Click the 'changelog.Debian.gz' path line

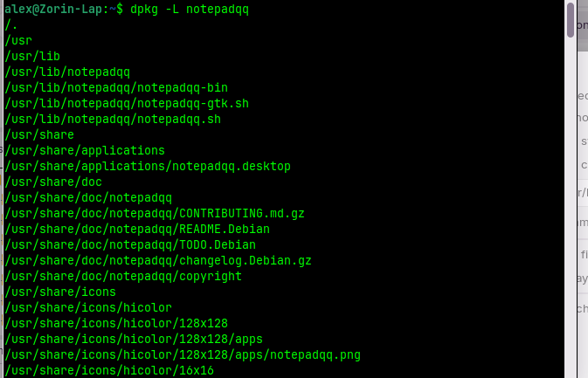point(158,261)
